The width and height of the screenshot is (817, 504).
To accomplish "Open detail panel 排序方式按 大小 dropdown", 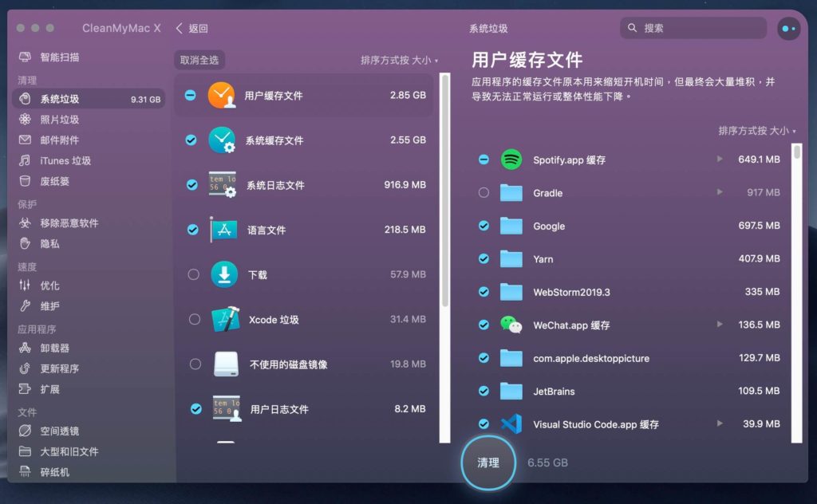I will [757, 131].
